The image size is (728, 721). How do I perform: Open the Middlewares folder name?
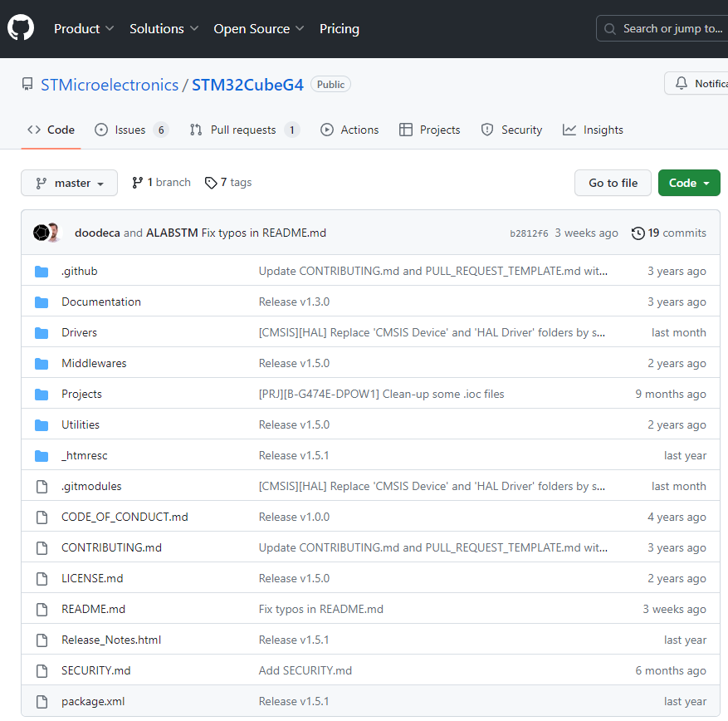[94, 363]
